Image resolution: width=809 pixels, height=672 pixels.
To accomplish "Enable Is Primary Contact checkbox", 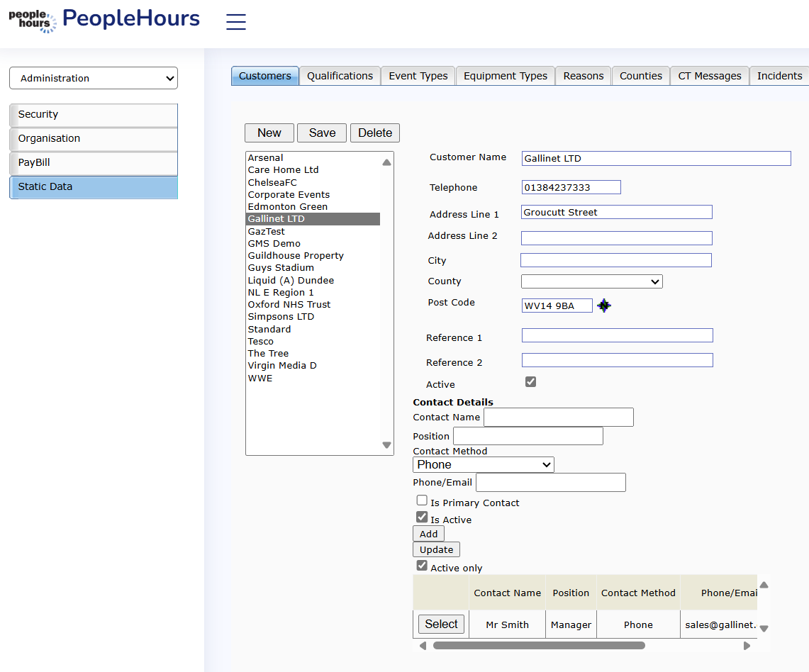I will tap(422, 500).
